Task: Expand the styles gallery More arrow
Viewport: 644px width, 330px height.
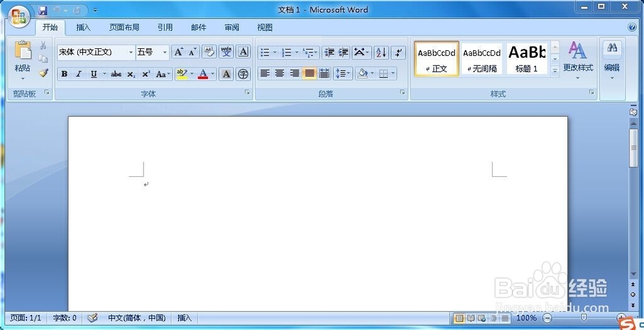Action: [555, 71]
